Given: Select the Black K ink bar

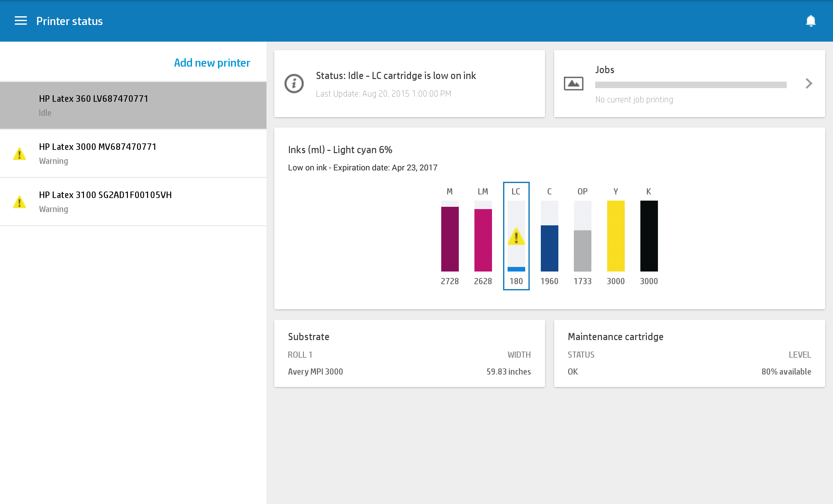Looking at the screenshot, I should [649, 236].
